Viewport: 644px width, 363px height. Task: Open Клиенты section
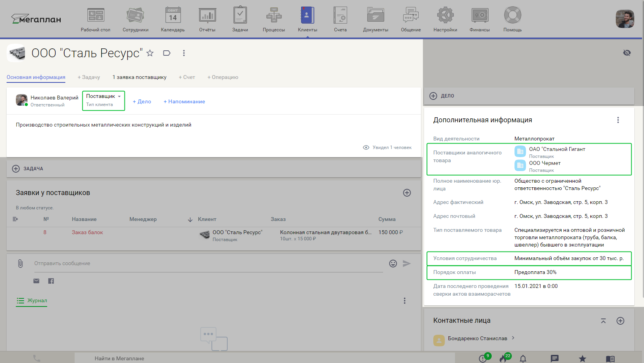[307, 19]
